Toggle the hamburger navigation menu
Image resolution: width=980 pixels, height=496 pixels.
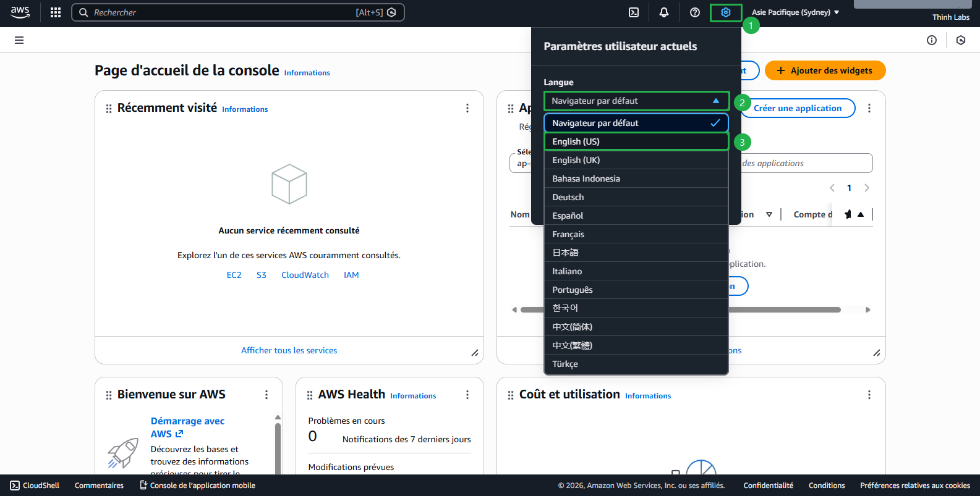[19, 40]
